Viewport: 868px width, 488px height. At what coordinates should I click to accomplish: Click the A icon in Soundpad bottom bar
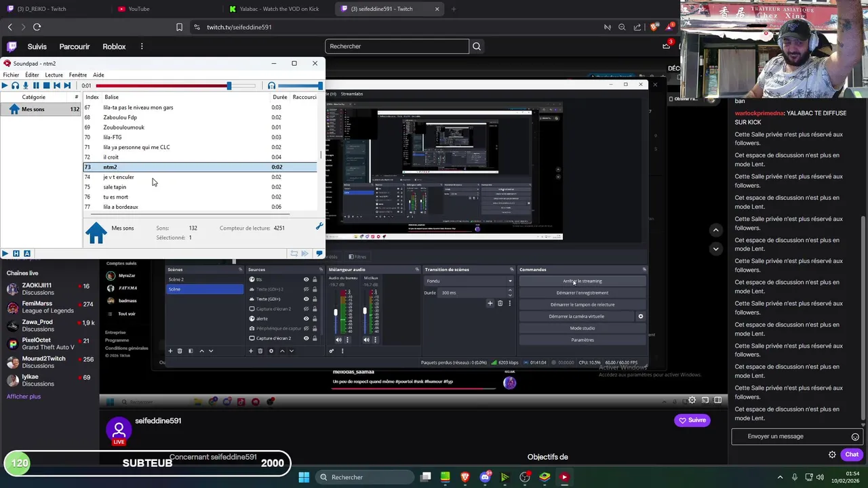(x=27, y=253)
